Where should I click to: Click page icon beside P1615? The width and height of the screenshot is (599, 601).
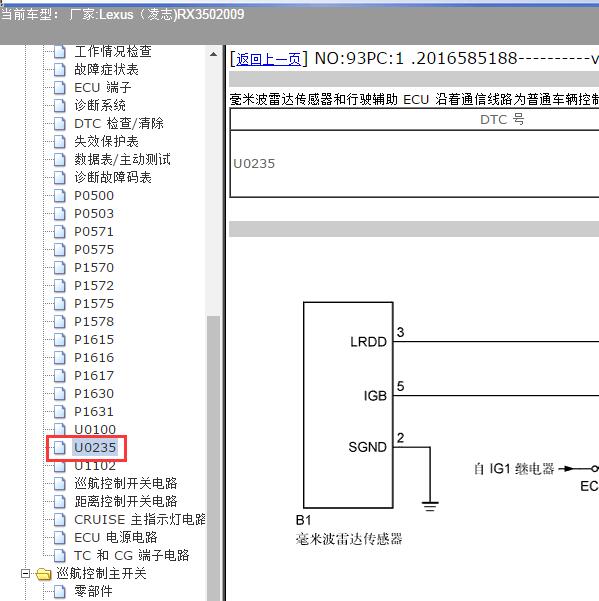click(x=59, y=340)
